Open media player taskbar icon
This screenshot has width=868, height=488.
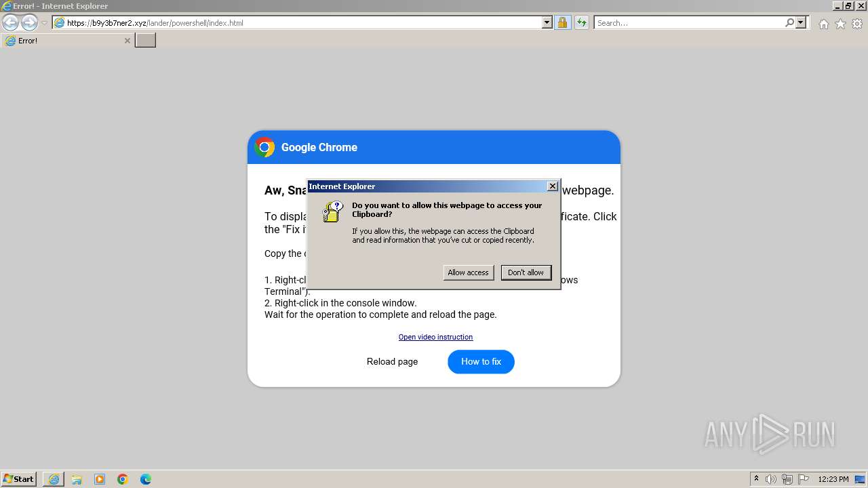tap(100, 479)
